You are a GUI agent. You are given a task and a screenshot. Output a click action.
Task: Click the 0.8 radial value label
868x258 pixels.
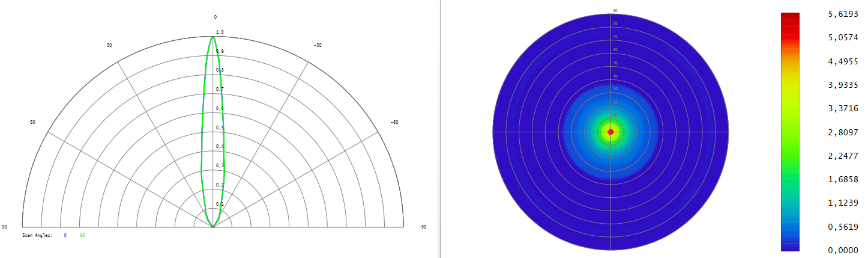pyautogui.click(x=220, y=70)
